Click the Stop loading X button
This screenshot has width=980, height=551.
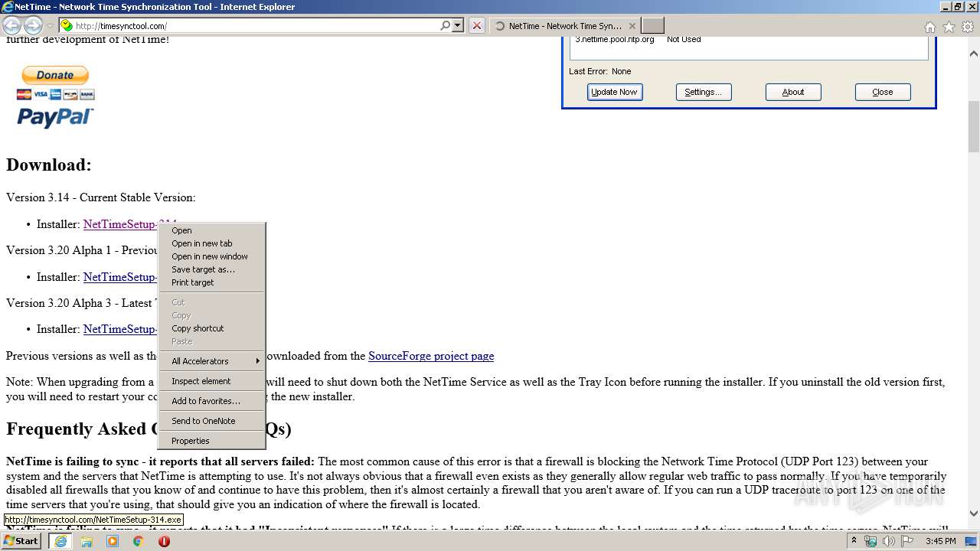point(477,26)
